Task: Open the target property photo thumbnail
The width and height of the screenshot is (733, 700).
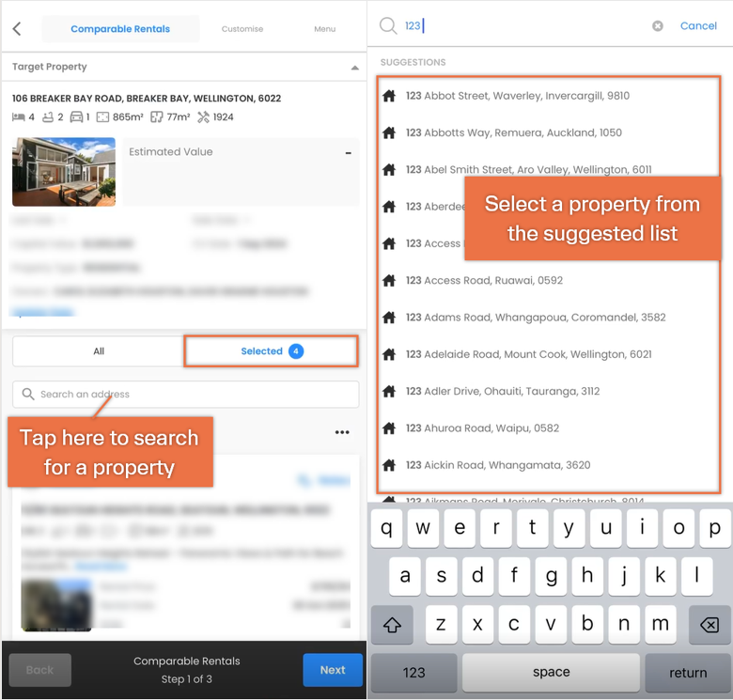Action: pos(64,172)
